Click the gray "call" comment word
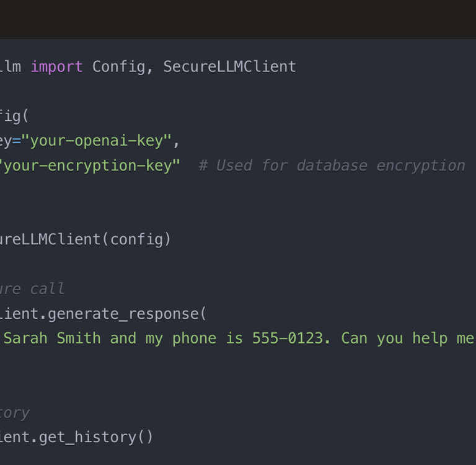476x465 pixels. click(47, 289)
